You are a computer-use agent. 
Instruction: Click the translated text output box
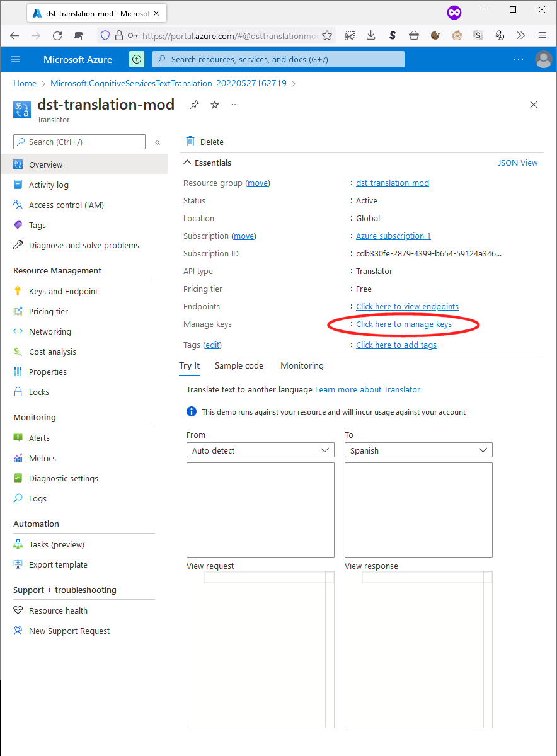tap(418, 510)
